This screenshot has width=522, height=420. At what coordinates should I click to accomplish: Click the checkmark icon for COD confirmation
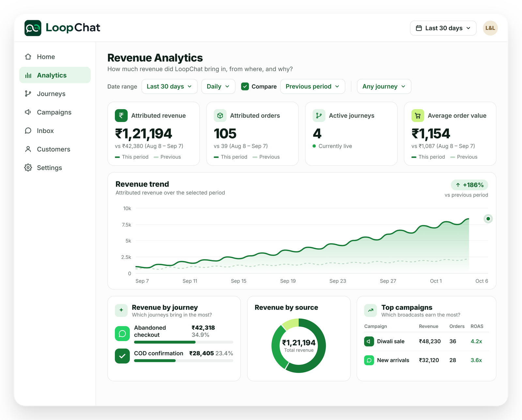tap(122, 356)
